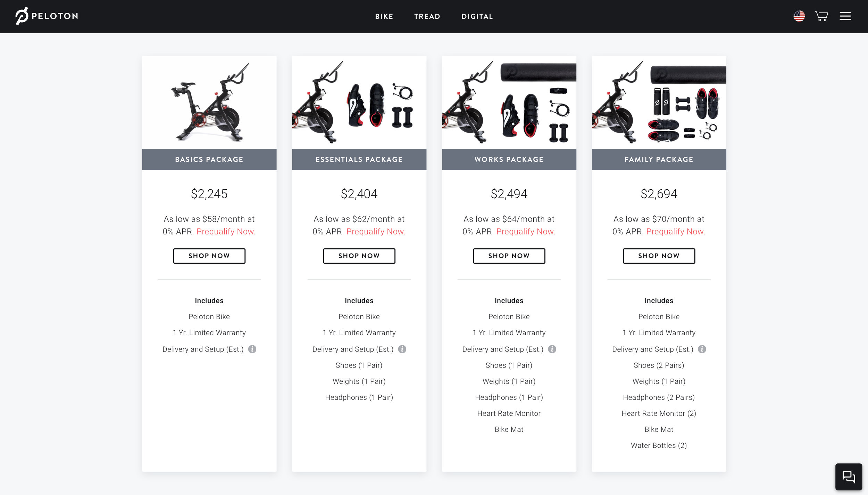Click the $2,404 price text
The image size is (868, 495).
coord(359,194)
